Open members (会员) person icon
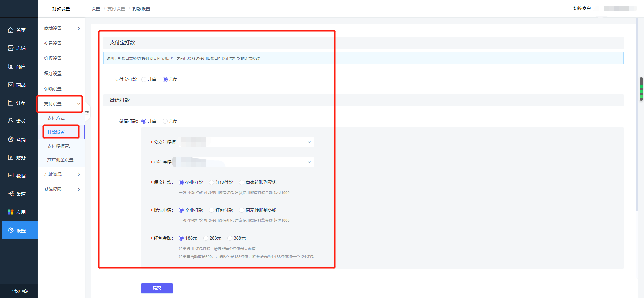This screenshot has width=644, height=298. click(x=11, y=121)
